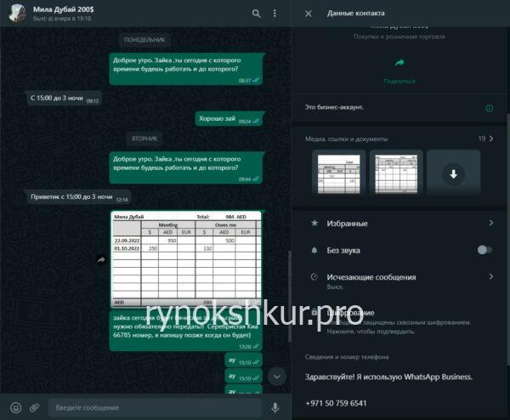Click the paperclip attach icon

coord(35,407)
